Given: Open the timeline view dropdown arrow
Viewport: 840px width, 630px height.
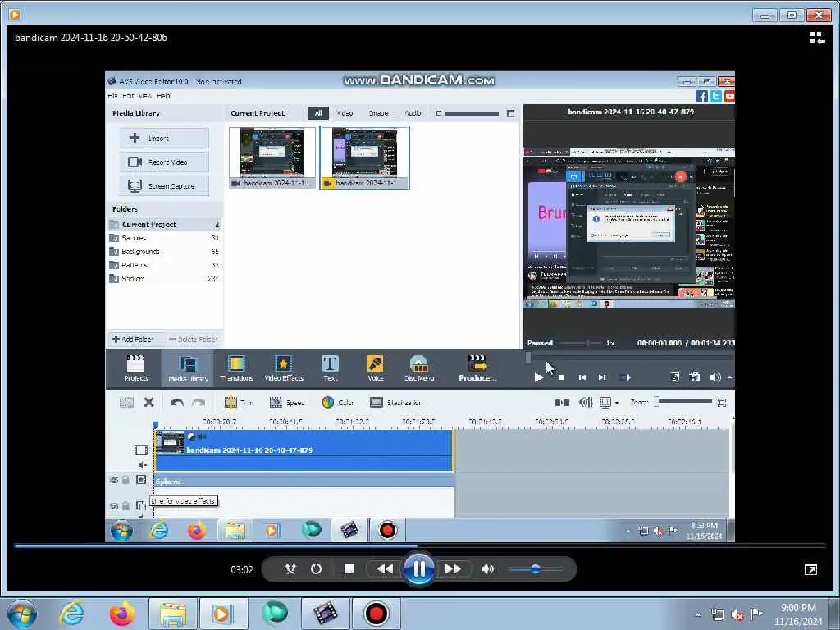Looking at the screenshot, I should pyautogui.click(x=617, y=402).
